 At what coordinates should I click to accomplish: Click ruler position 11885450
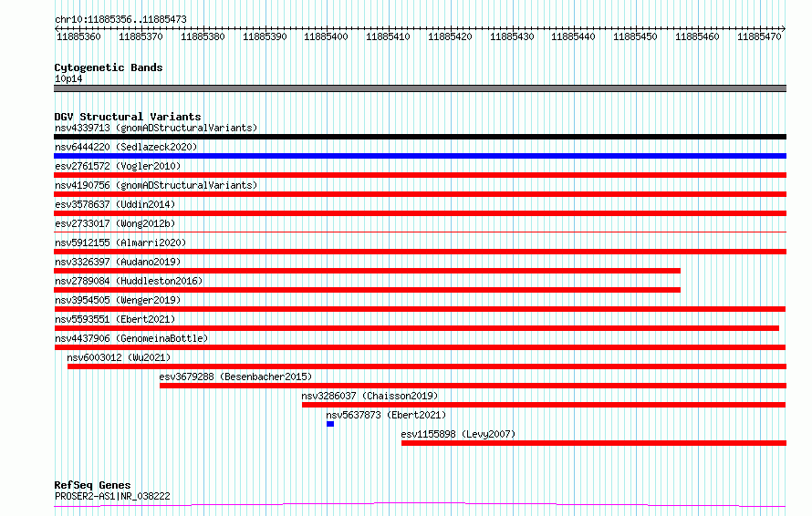click(x=635, y=36)
